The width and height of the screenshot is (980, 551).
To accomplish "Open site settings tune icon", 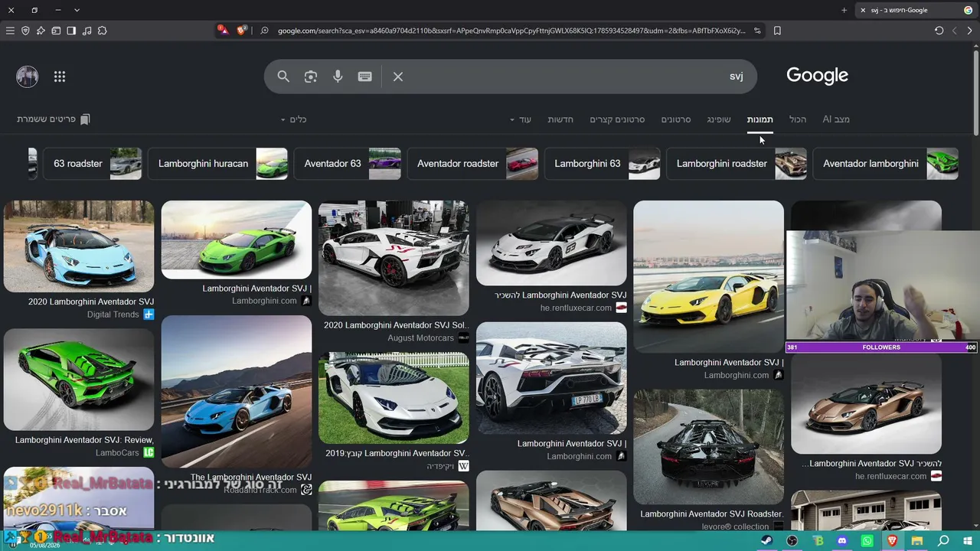I will click(757, 31).
